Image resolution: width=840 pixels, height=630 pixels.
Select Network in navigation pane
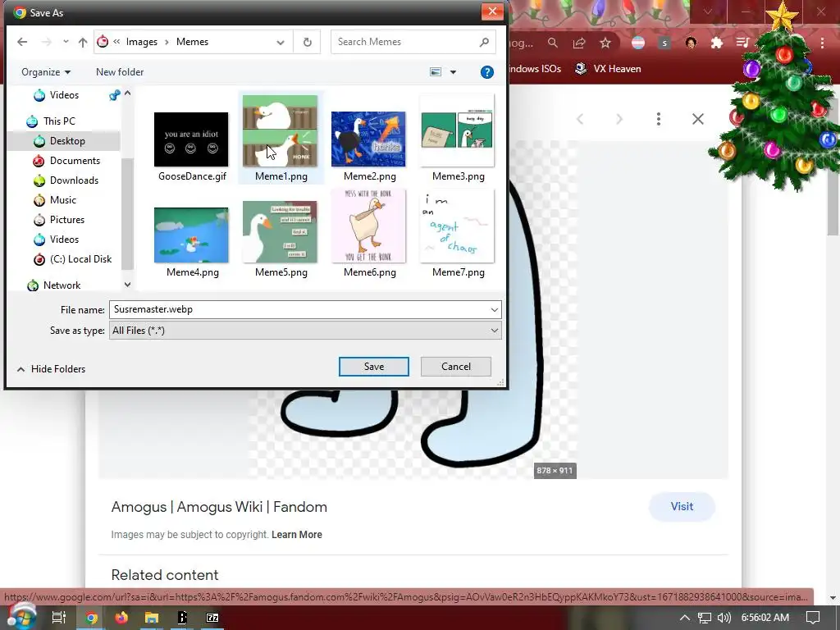coord(62,285)
